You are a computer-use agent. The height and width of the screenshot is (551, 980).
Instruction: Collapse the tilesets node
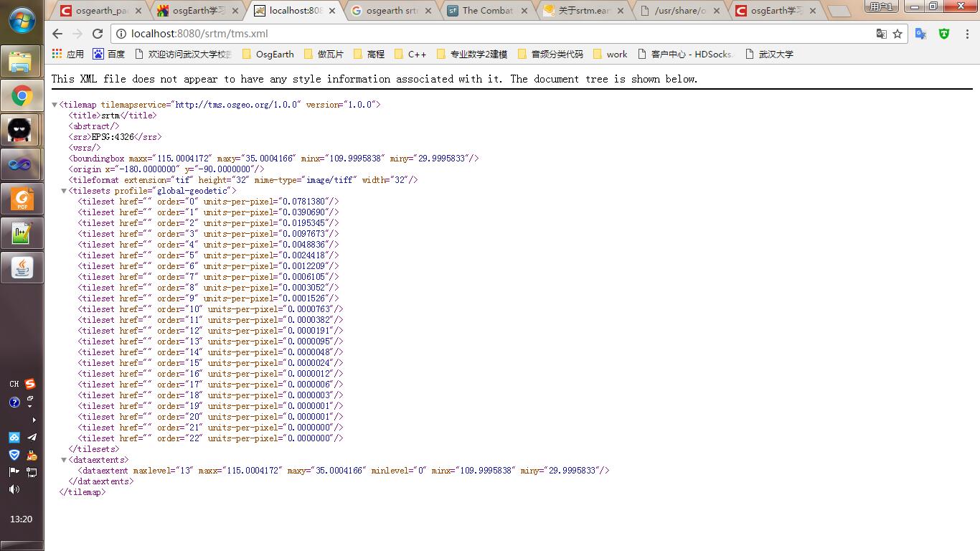coord(64,191)
